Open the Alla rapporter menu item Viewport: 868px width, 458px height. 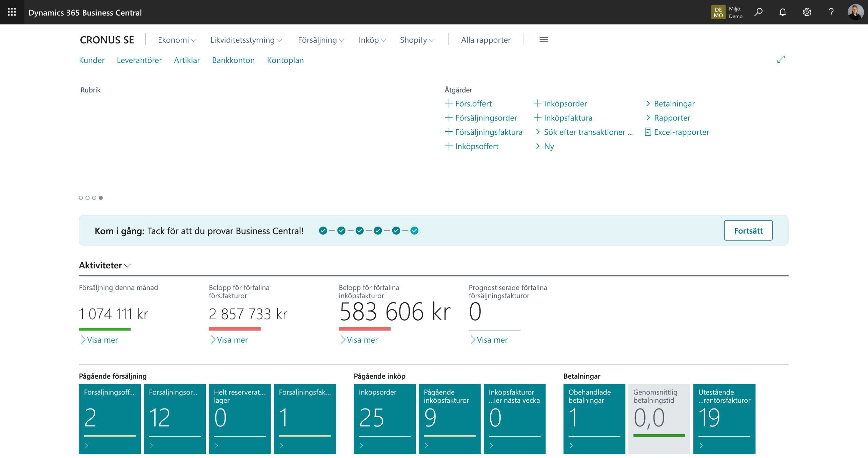point(486,40)
